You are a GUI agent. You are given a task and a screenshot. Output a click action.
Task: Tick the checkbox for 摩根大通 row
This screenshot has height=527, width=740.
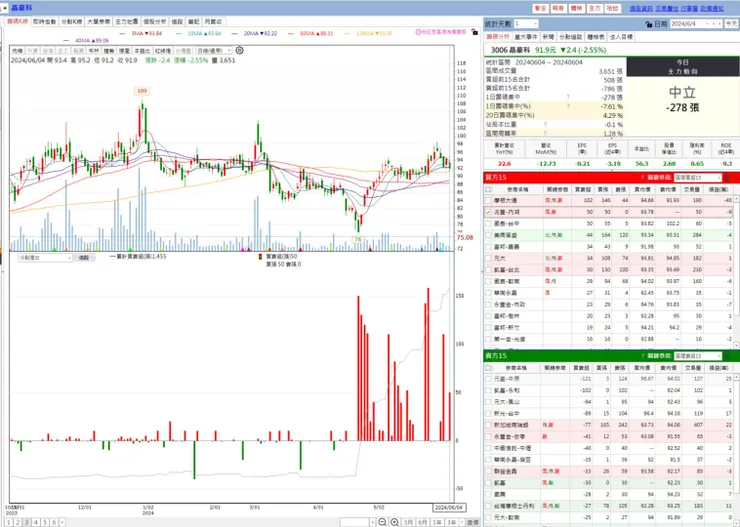coord(488,201)
